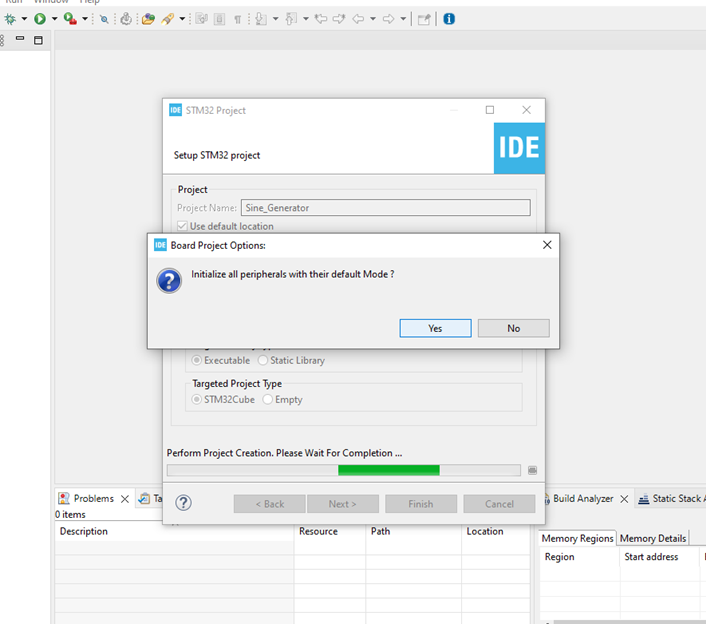The image size is (706, 624).
Task: Close the Problems tab
Action: point(125,499)
